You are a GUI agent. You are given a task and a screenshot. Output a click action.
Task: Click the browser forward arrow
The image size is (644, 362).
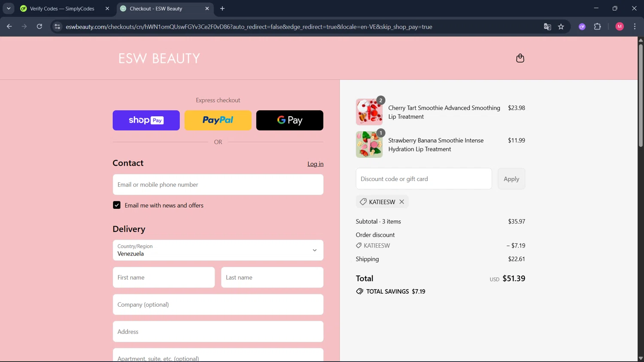(x=24, y=27)
